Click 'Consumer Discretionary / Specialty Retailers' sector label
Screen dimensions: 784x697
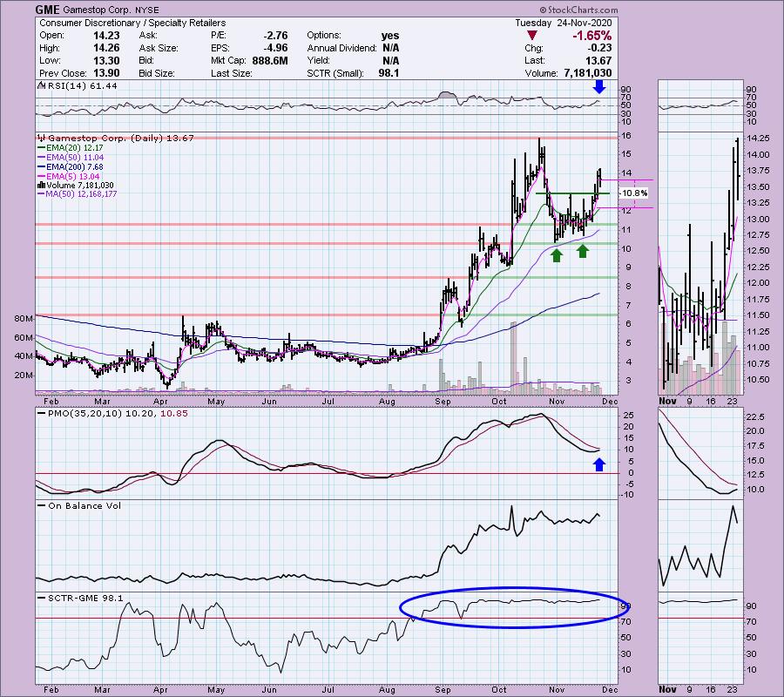coord(132,23)
